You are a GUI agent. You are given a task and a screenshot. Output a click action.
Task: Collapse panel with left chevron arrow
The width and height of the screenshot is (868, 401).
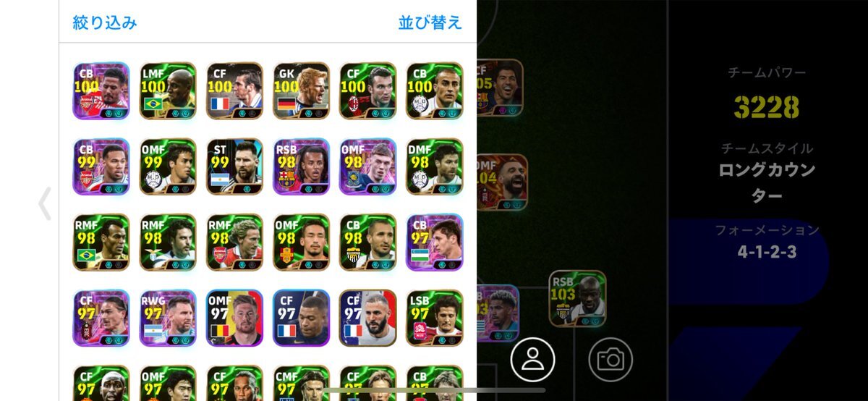tap(45, 203)
